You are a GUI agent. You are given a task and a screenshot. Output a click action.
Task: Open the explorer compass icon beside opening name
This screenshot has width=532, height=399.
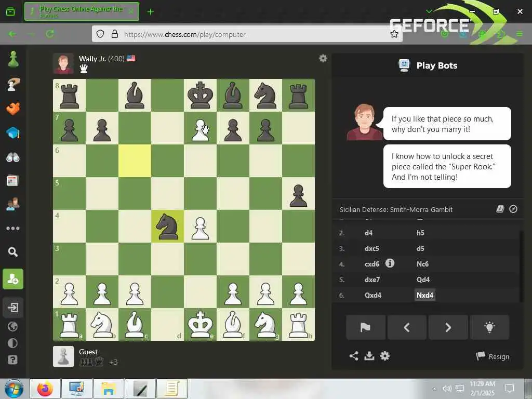(x=513, y=209)
